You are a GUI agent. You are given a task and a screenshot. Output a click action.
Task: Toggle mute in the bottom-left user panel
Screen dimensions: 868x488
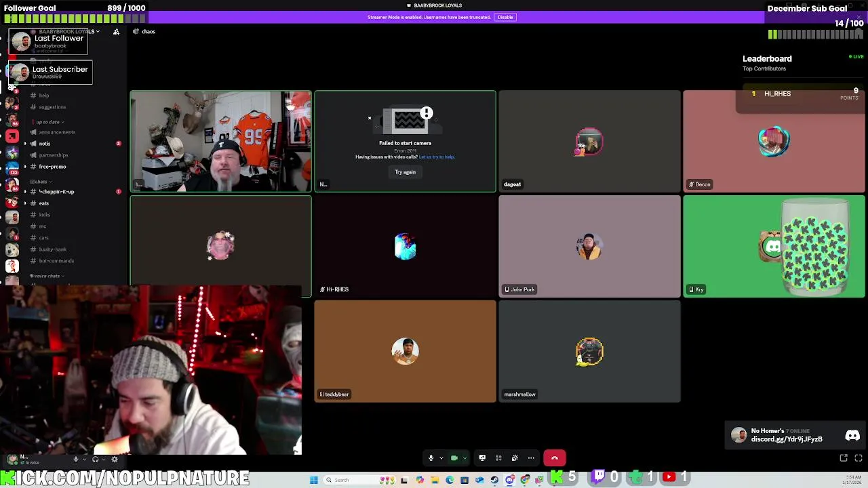point(76,460)
